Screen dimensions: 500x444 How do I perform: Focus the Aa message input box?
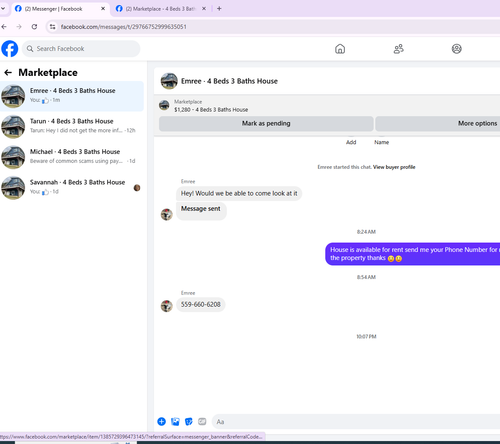356,422
